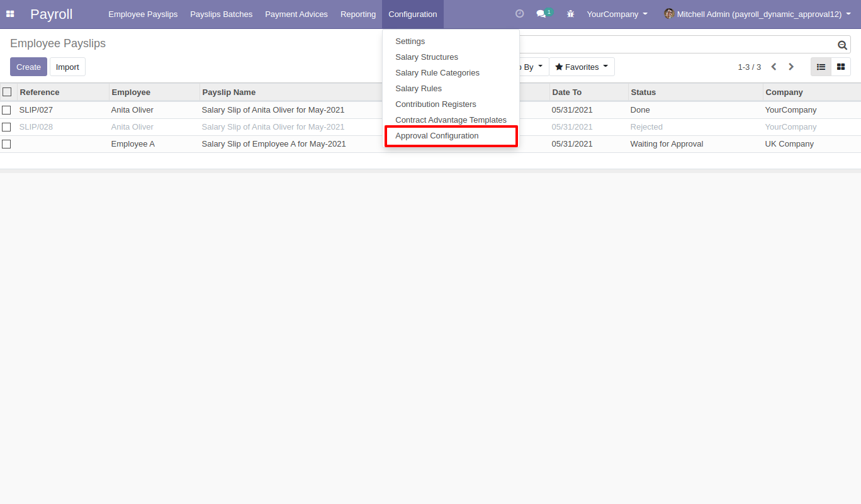This screenshot has width=861, height=504.
Task: Tick the checkbox for SLIP/027
Action: [x=6, y=110]
